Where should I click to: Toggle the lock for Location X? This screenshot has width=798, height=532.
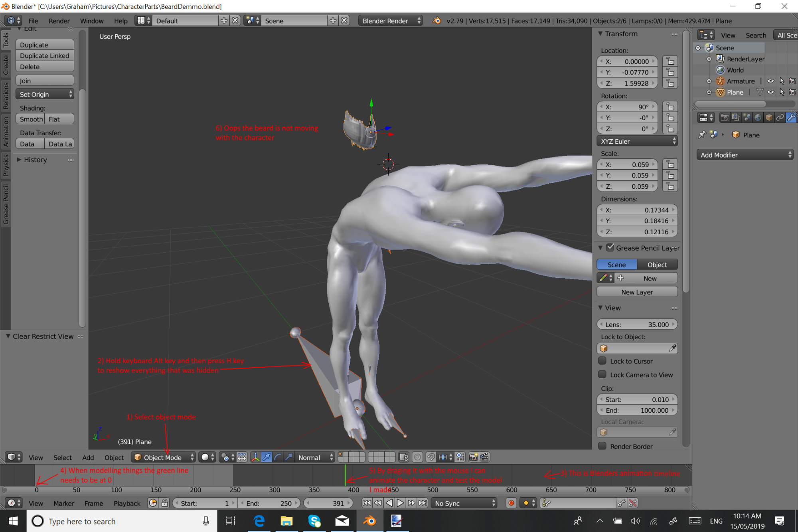coord(670,61)
